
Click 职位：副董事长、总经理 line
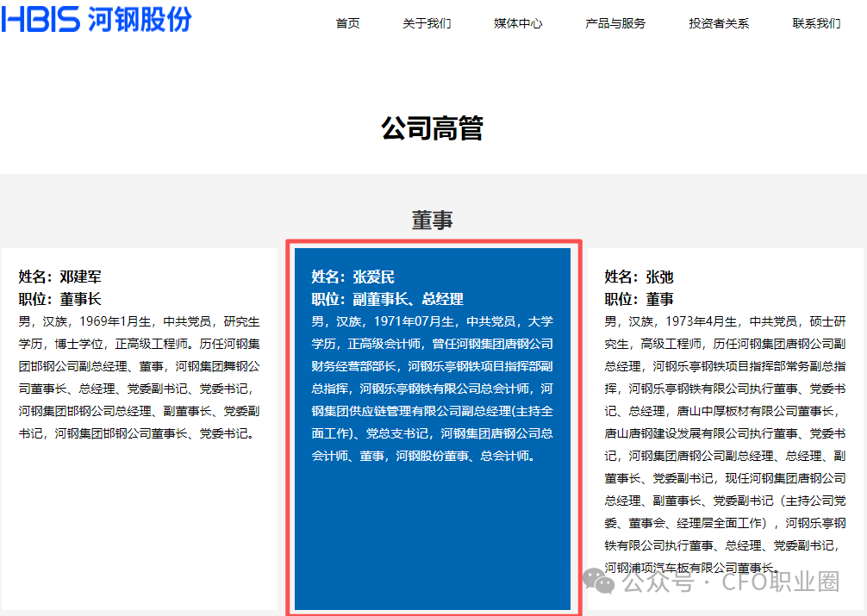[388, 299]
